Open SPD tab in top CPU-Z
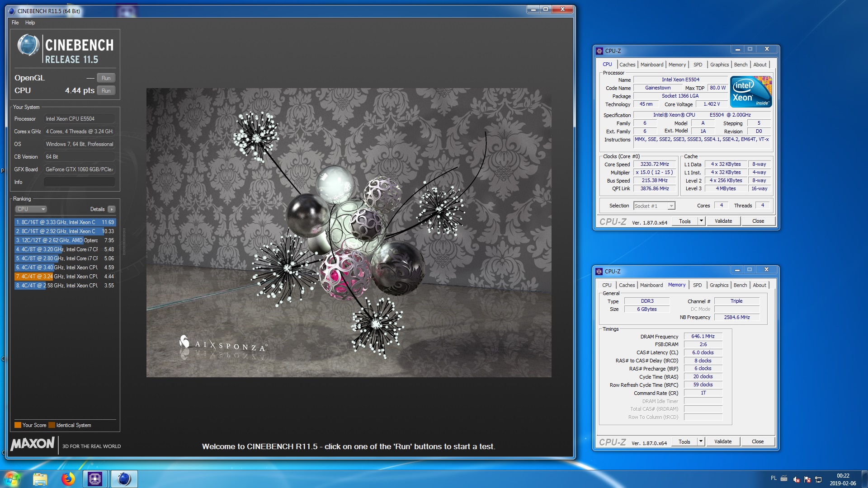Viewport: 868px width, 488px height. coord(698,65)
